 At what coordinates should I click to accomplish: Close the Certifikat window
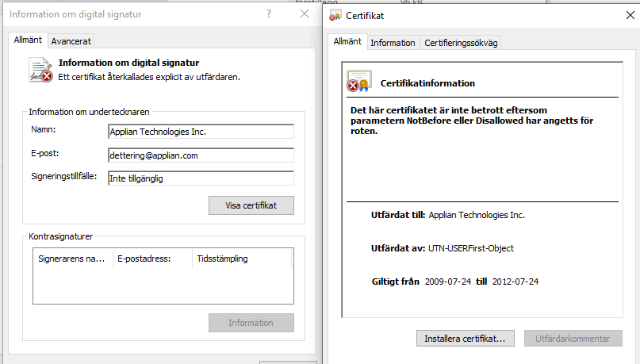click(x=630, y=16)
